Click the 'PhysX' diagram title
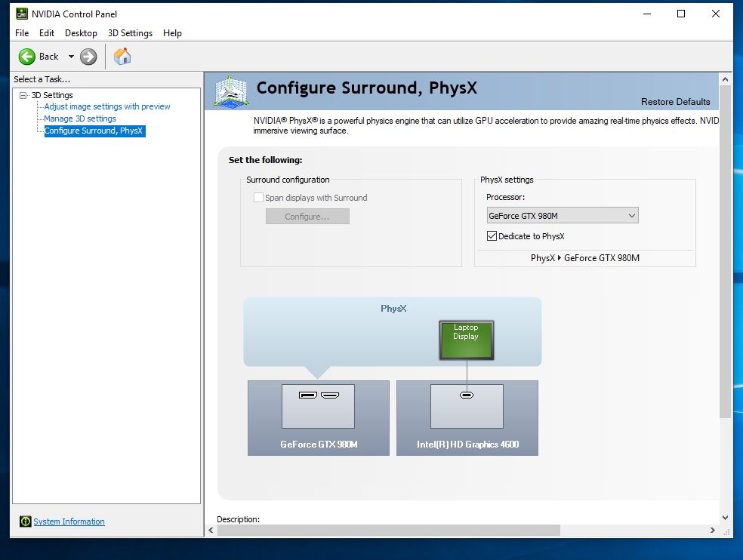 tap(393, 309)
